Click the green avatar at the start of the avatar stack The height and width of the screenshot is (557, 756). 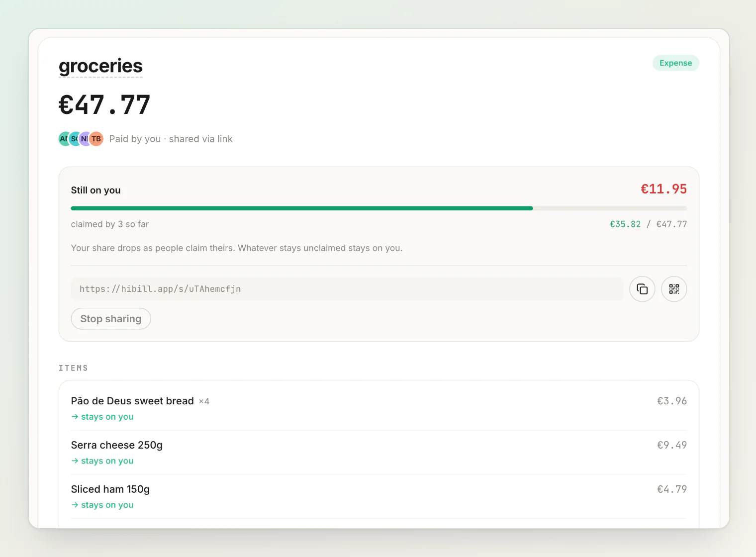tap(64, 139)
